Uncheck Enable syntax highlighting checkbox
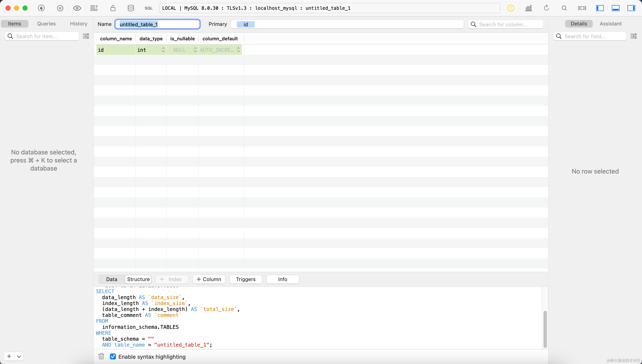The height and width of the screenshot is (364, 642). [113, 357]
